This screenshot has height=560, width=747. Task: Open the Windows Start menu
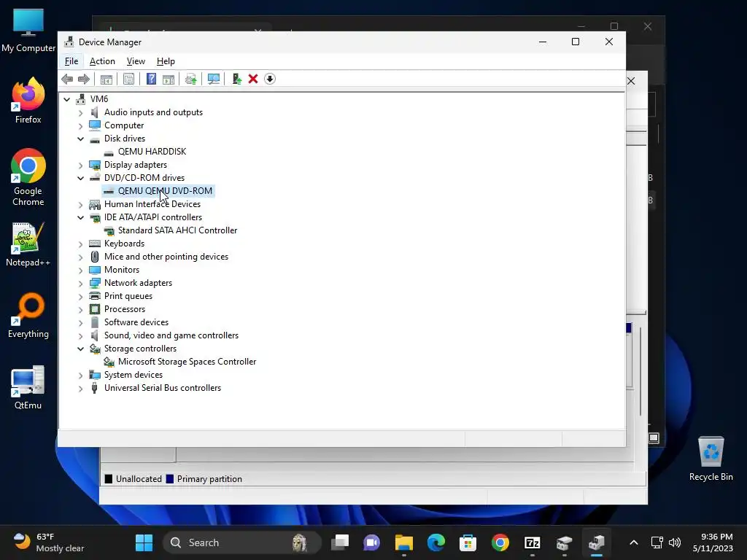click(x=144, y=542)
